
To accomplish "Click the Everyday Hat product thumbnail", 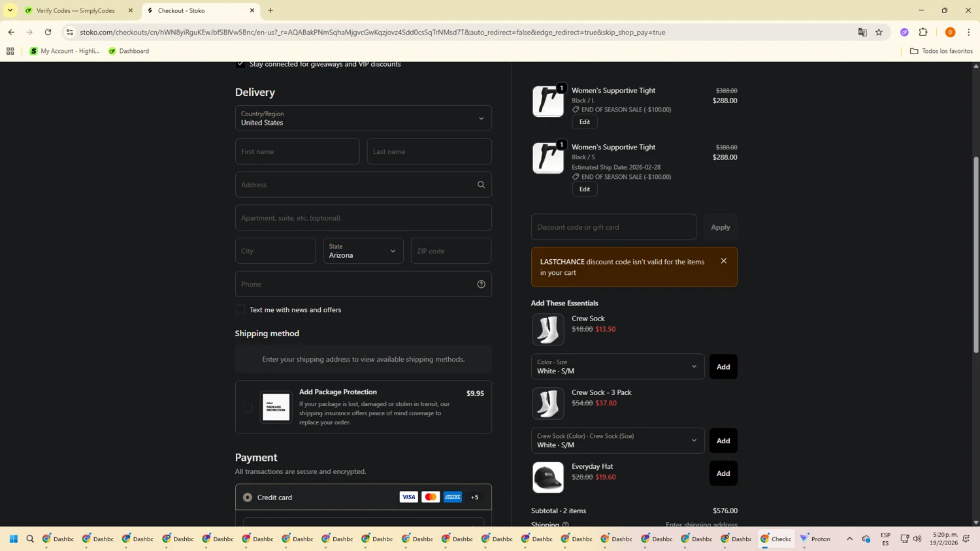I will pos(547,477).
